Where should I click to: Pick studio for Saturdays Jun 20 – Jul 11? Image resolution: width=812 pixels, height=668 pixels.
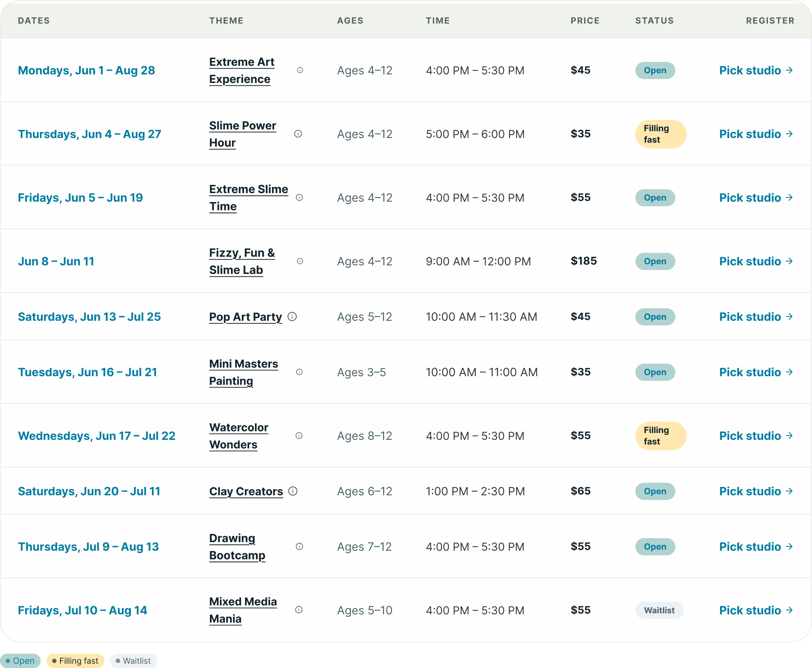(x=756, y=491)
